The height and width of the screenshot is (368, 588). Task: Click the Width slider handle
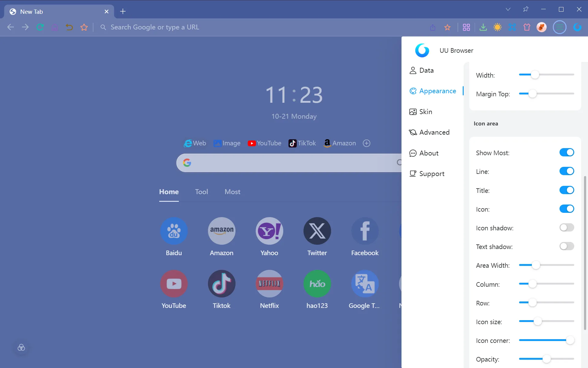[x=535, y=75]
